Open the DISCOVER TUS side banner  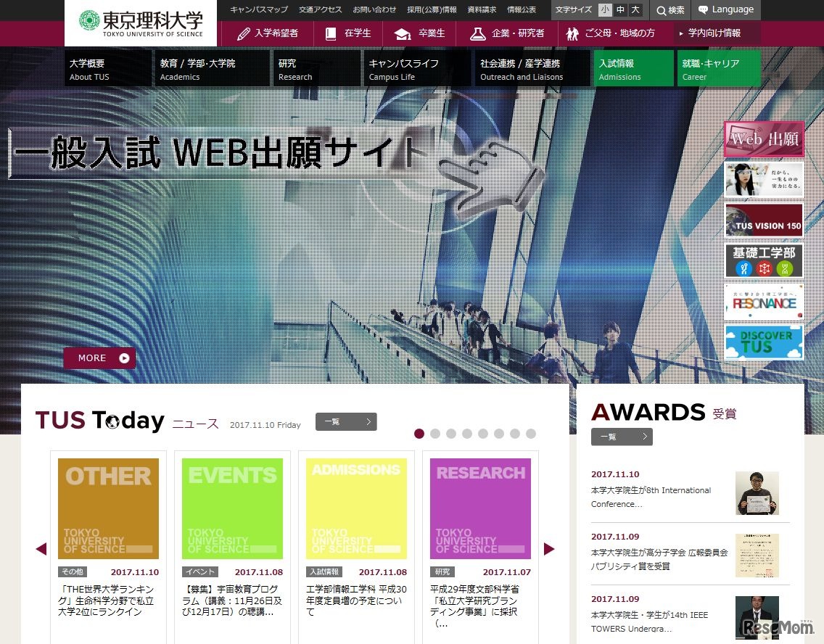point(764,342)
